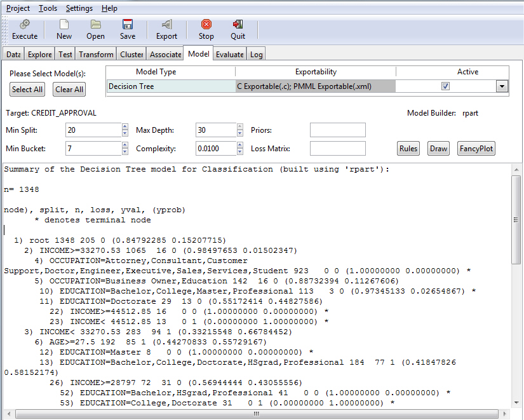Click 'Target: CREDIT_APPROVAL' label

[51, 113]
